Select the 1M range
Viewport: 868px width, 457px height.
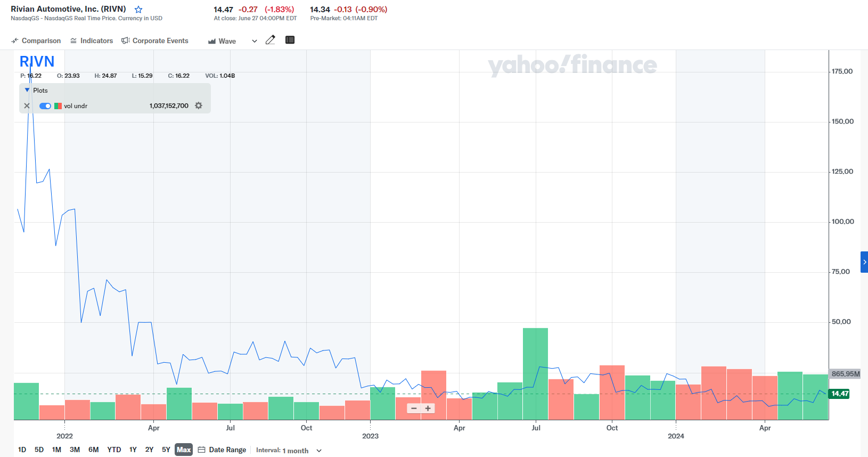(56, 450)
